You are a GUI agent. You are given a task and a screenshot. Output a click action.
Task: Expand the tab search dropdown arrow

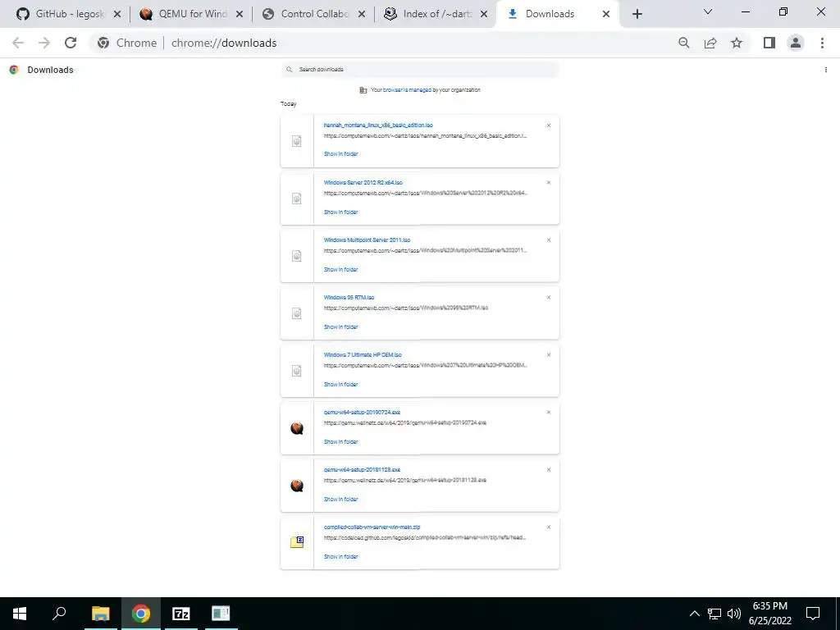708,11
